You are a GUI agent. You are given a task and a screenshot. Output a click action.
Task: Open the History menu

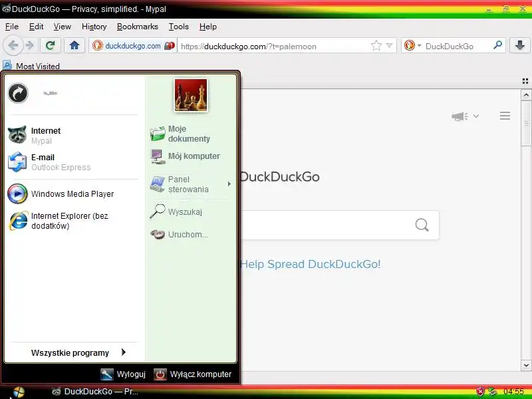point(94,27)
